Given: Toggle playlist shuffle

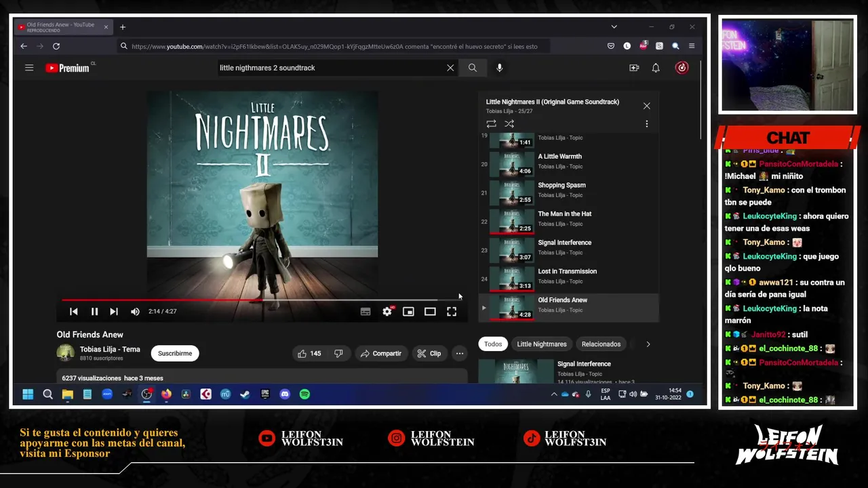Looking at the screenshot, I should [x=509, y=124].
